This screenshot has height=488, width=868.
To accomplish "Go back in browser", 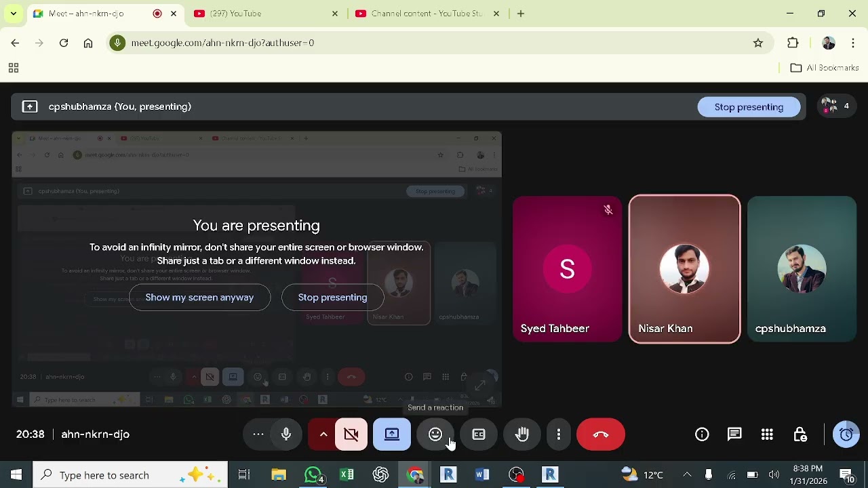I will [x=15, y=43].
